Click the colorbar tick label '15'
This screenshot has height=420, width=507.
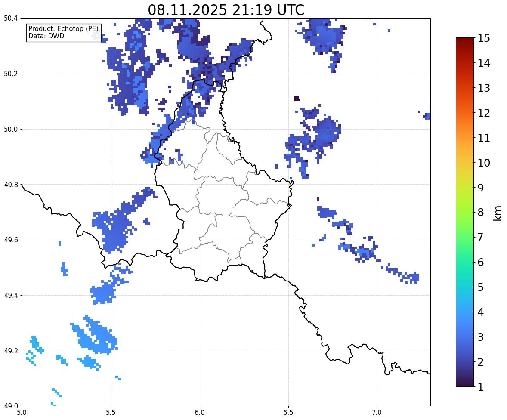pos(484,38)
